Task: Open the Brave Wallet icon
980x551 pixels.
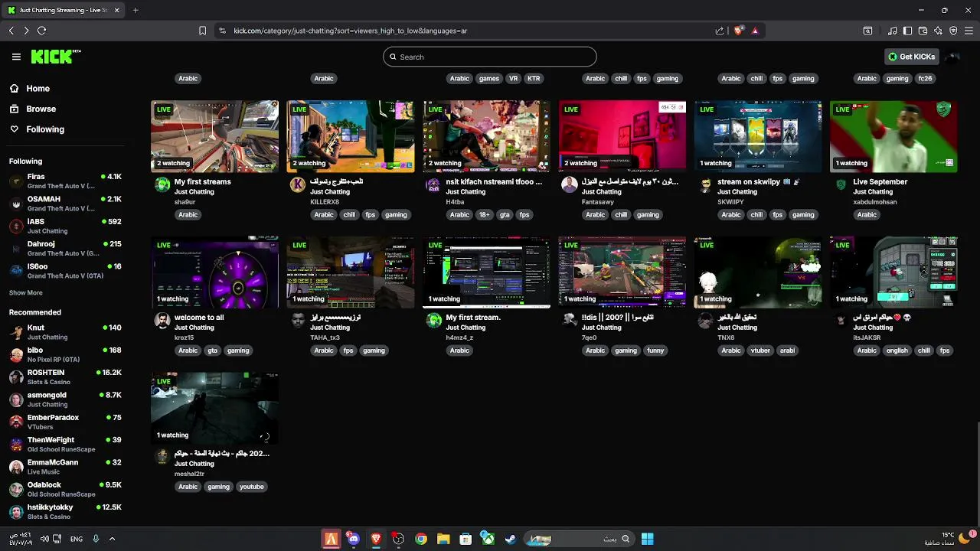Action: pos(923,31)
